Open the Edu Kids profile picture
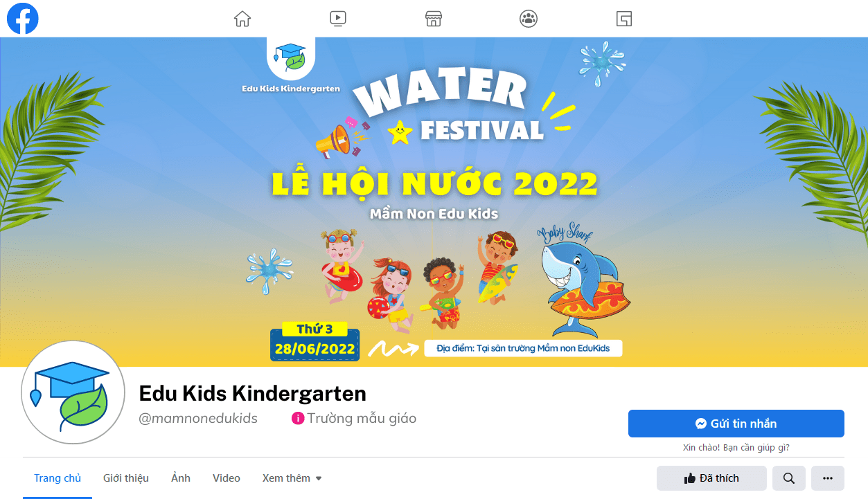Image resolution: width=868 pixels, height=499 pixels. (x=73, y=392)
